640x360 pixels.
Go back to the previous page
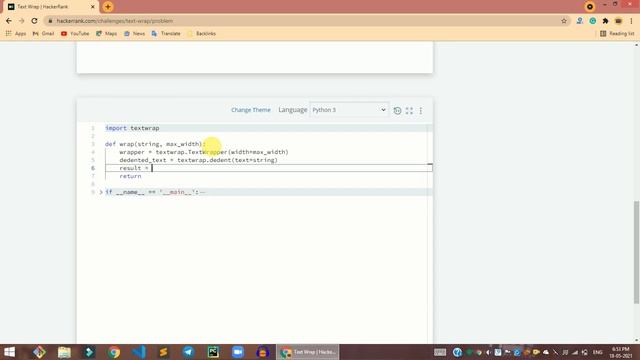click(x=9, y=21)
